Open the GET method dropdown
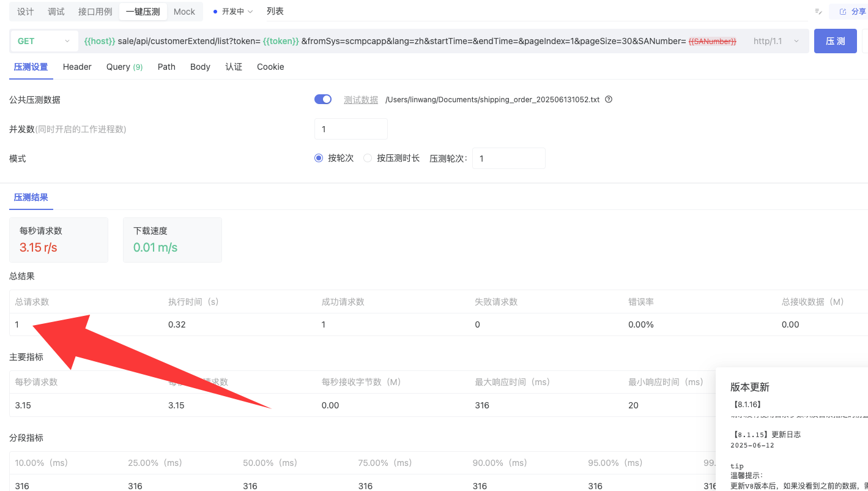Viewport: 868px width, 491px height. (x=44, y=41)
